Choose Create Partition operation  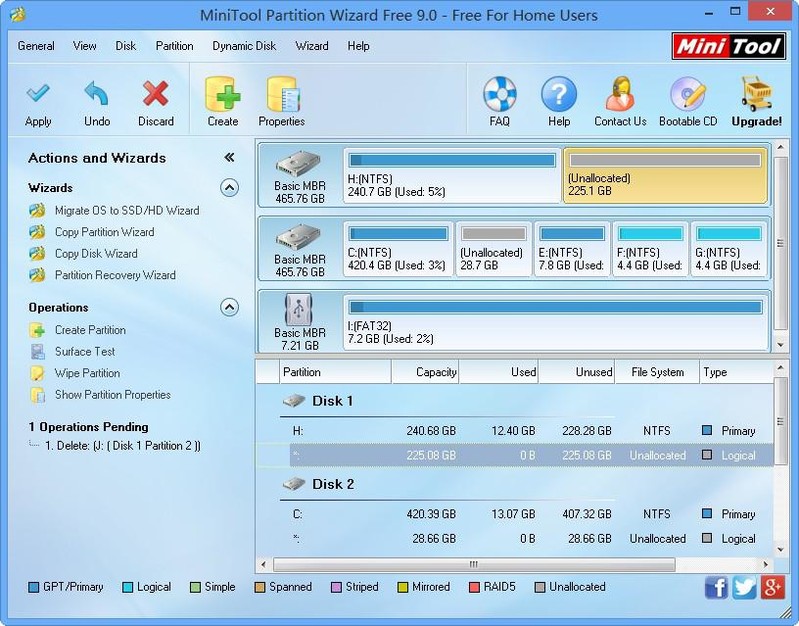(90, 330)
